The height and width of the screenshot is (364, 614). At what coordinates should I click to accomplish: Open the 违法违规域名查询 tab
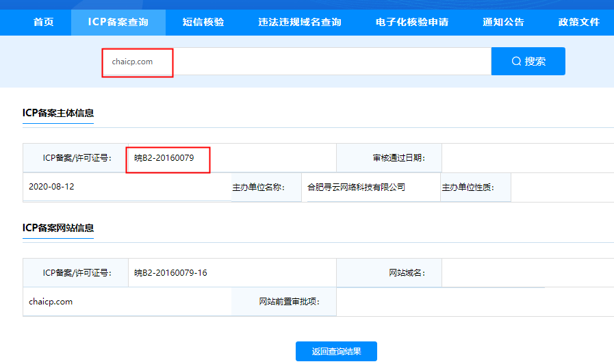(300, 22)
